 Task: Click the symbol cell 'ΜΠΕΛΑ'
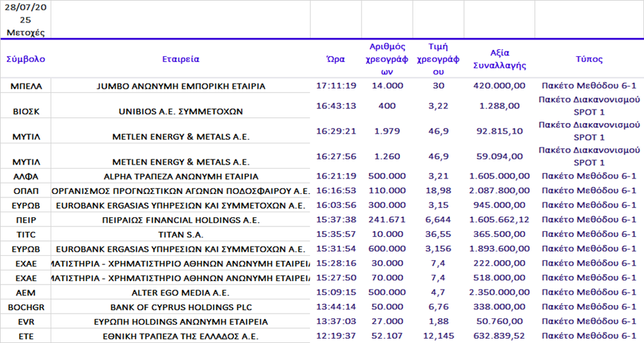coord(26,86)
